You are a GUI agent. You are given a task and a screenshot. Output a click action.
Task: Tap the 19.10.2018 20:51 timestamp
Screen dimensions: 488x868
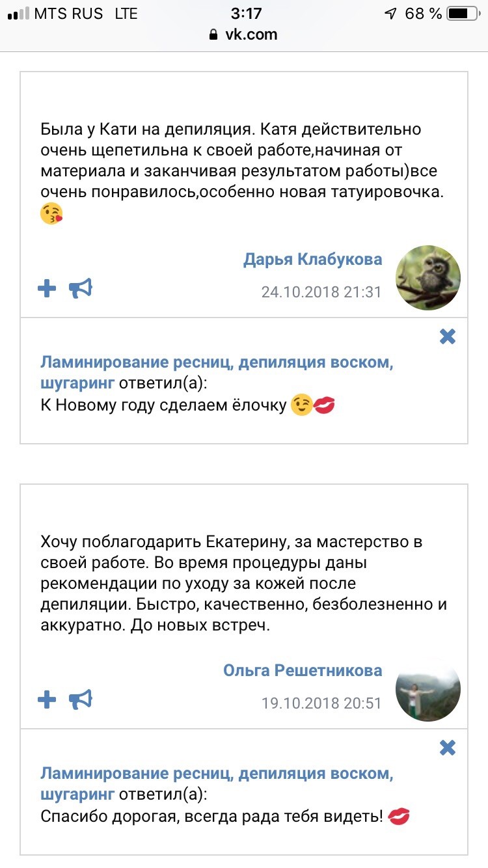(321, 703)
